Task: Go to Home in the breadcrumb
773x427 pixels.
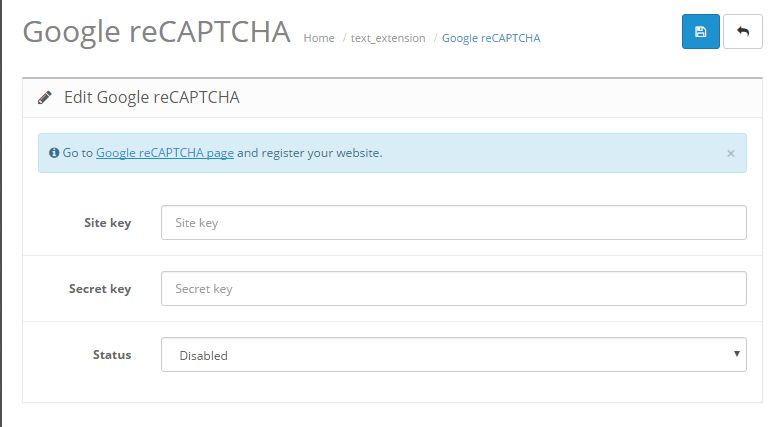Action: [x=319, y=38]
